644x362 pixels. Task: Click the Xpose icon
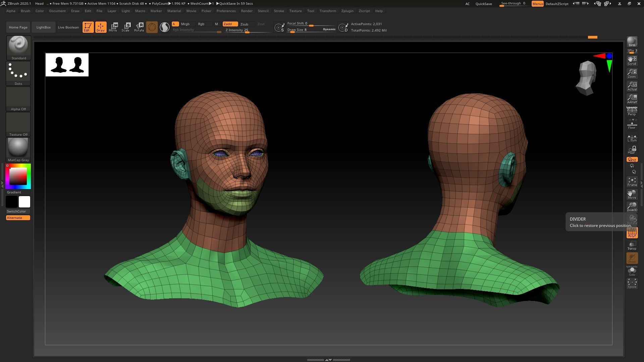632,284
